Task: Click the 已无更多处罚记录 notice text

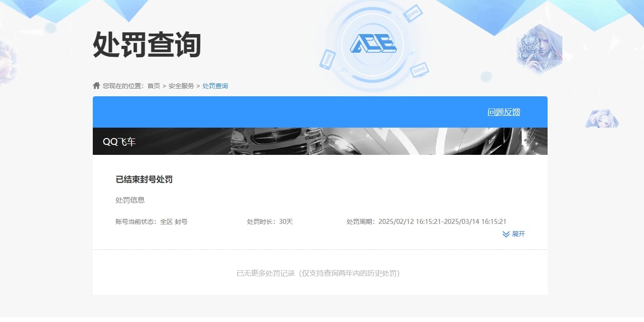Action: pos(320,273)
